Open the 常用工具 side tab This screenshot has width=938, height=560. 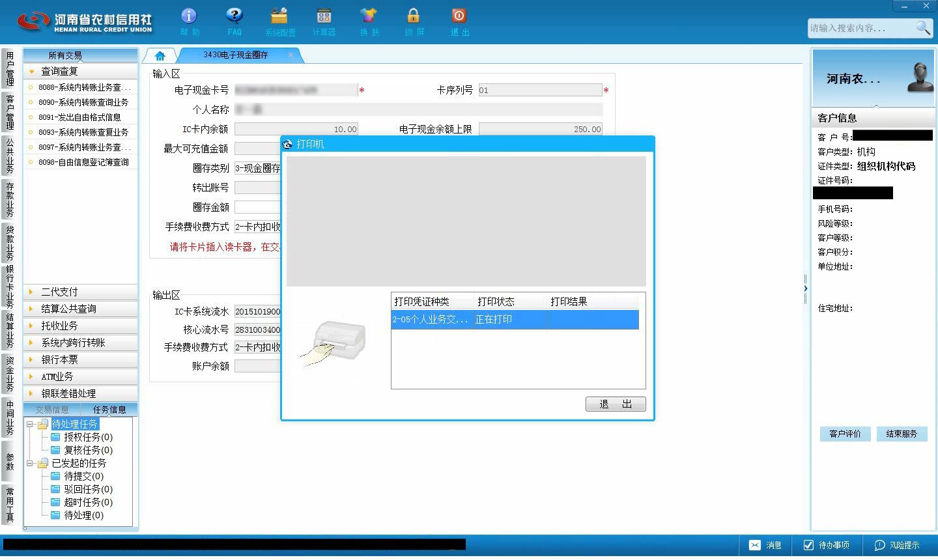tap(10, 505)
